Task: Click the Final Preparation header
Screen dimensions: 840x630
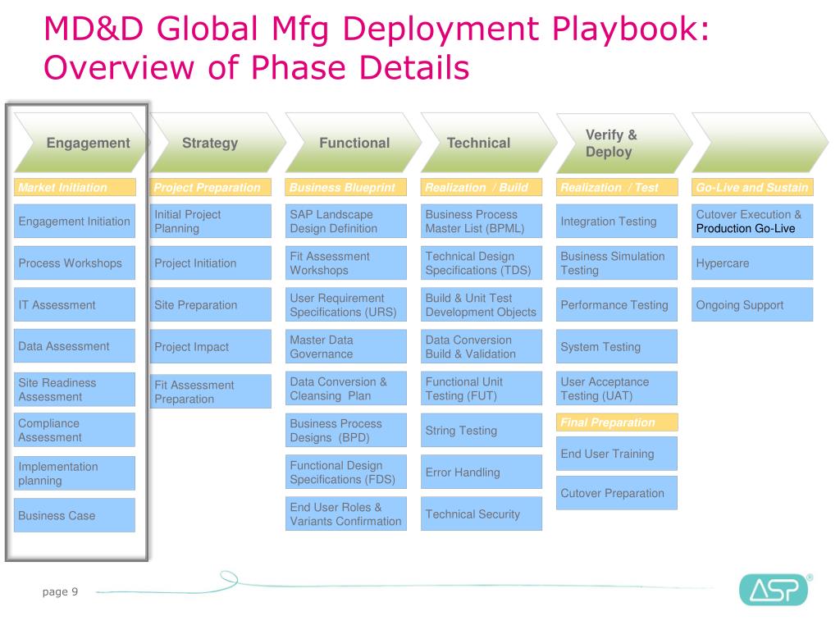Action: tap(617, 422)
